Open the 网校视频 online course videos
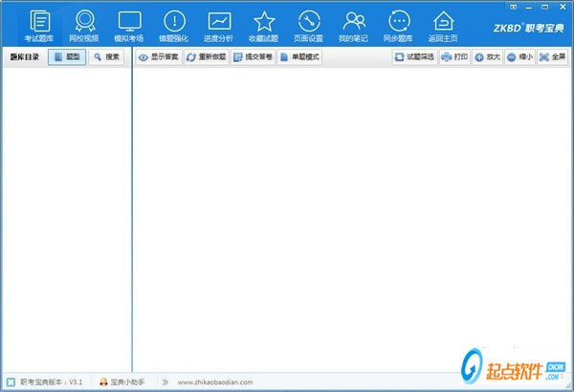Viewport: 574px width, 392px height. (84, 26)
